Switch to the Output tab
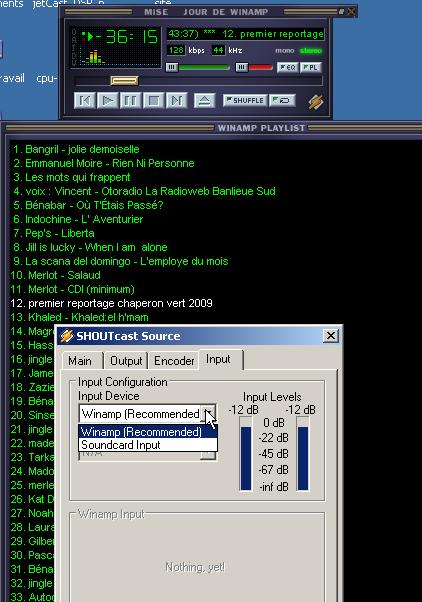Screen dimensions: 422x602 126,361
